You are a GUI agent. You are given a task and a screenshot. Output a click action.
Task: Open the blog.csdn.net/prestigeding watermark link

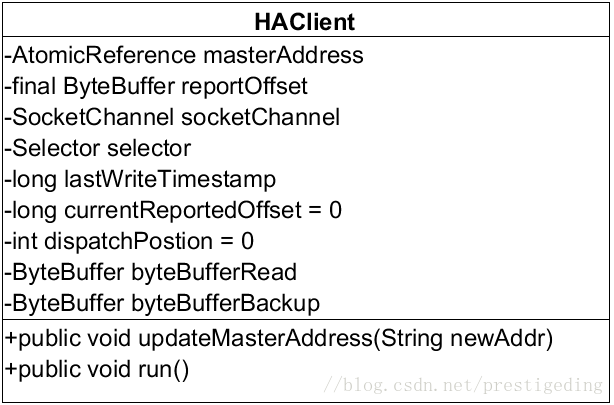pyautogui.click(x=468, y=386)
